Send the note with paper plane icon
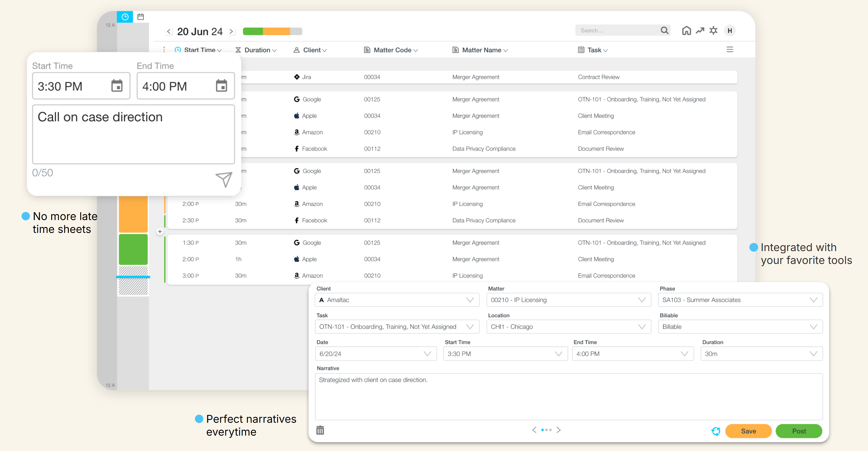Screen dimensions: 868x451 [x=224, y=179]
